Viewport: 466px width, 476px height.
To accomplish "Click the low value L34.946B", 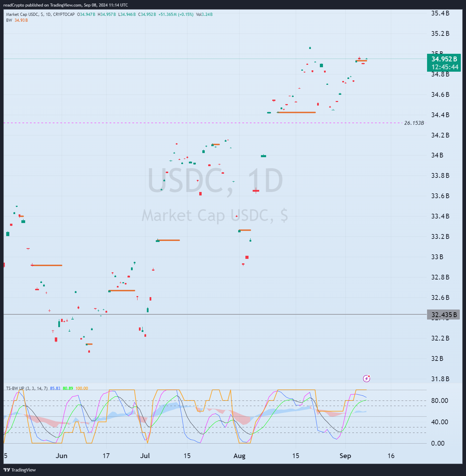I will [127, 14].
